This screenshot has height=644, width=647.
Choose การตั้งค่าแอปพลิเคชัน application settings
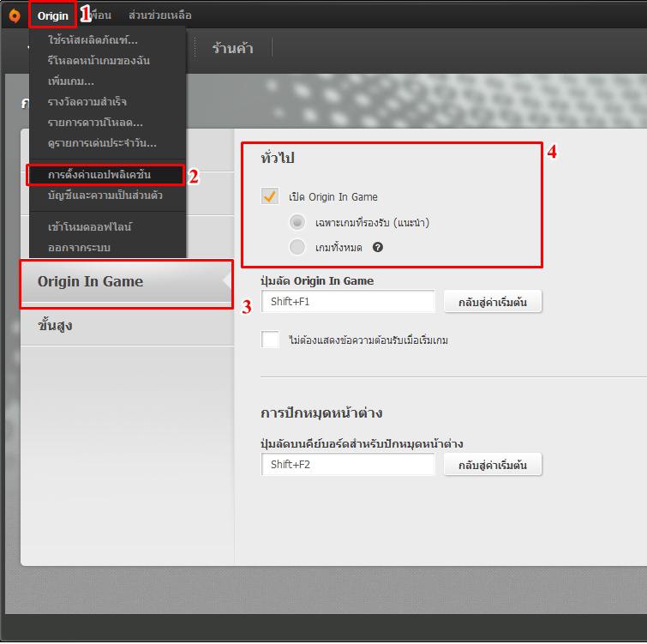pyautogui.click(x=105, y=175)
